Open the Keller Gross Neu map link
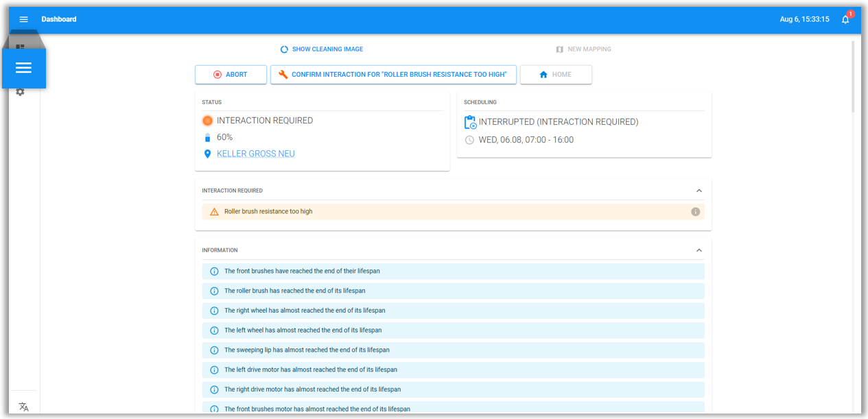 click(x=255, y=154)
